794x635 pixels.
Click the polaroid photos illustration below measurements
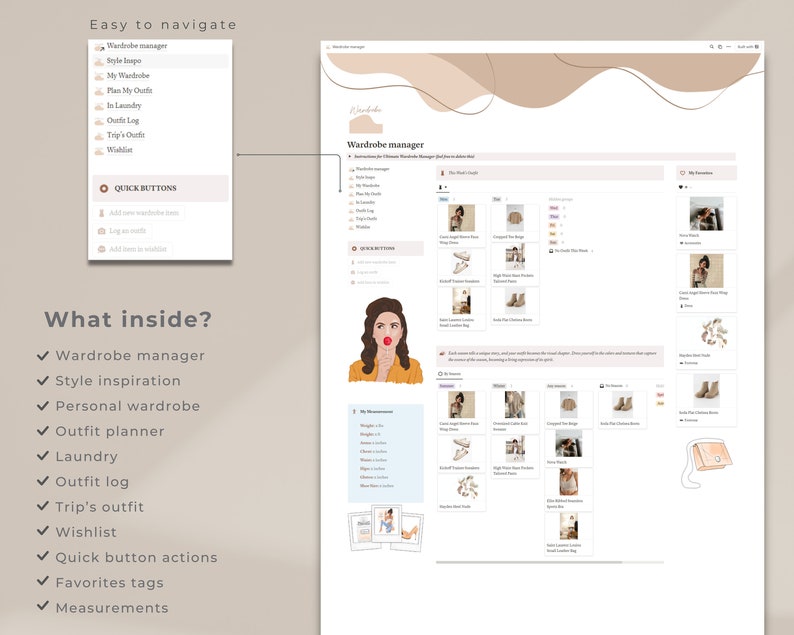(x=385, y=528)
